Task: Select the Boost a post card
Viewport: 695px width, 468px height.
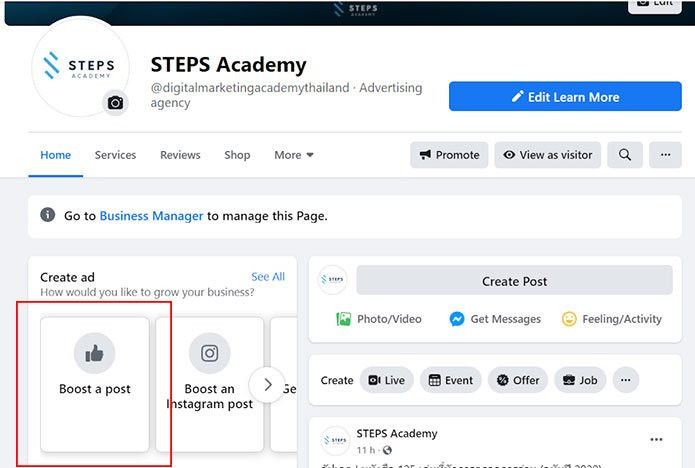Action: point(95,384)
